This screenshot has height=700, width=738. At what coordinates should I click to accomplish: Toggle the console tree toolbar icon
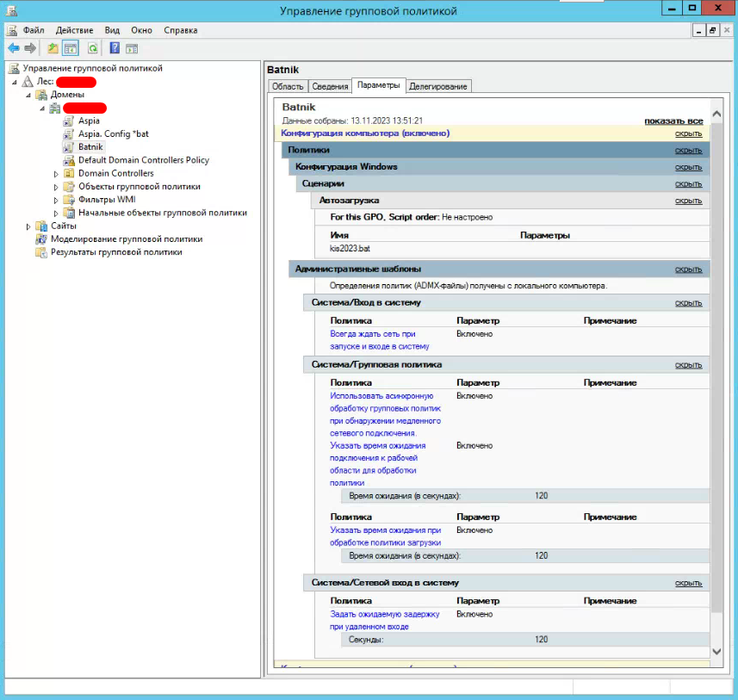70,48
